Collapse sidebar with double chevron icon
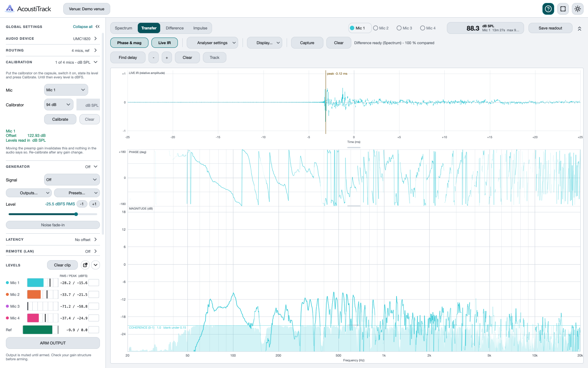 click(97, 26)
